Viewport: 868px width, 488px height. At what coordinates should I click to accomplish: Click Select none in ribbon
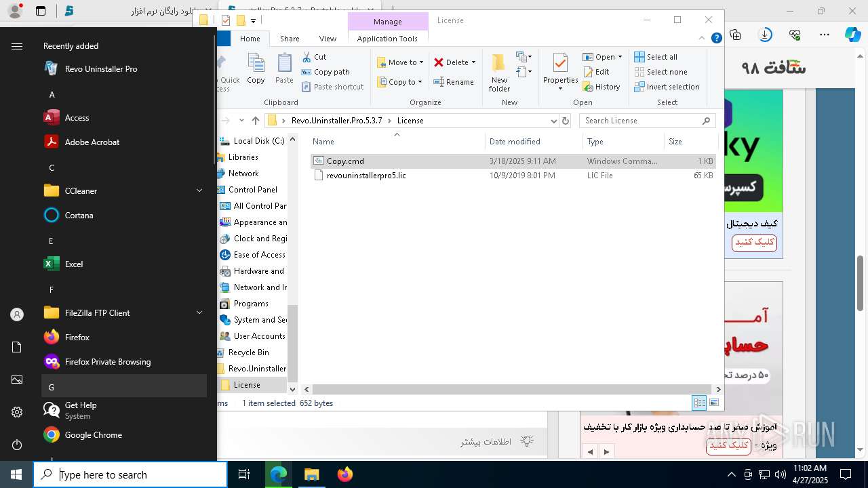pyautogui.click(x=660, y=72)
